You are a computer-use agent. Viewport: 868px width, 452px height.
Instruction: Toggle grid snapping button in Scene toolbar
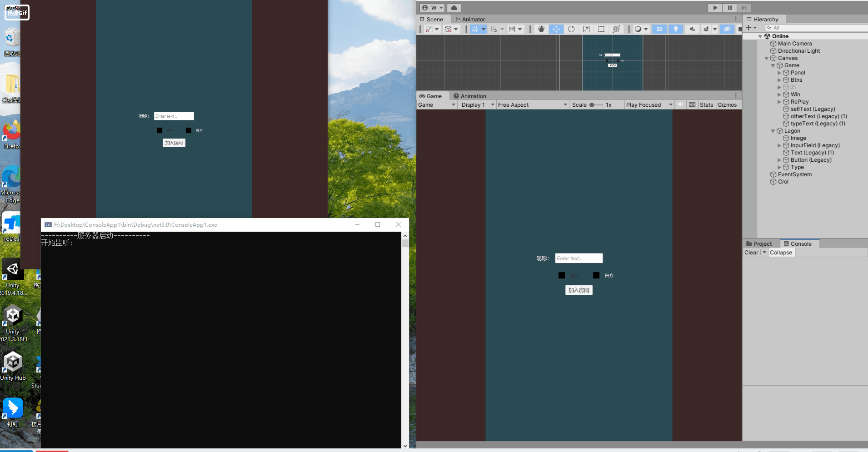click(x=475, y=29)
